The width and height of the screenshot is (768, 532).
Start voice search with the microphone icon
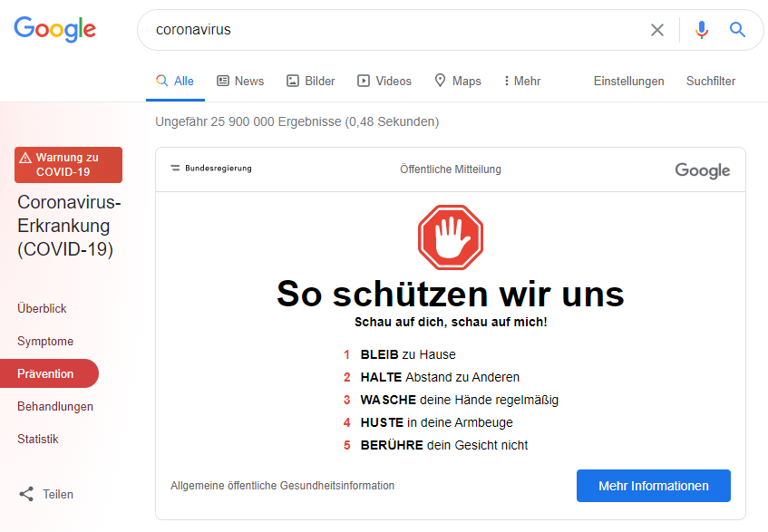(702, 30)
